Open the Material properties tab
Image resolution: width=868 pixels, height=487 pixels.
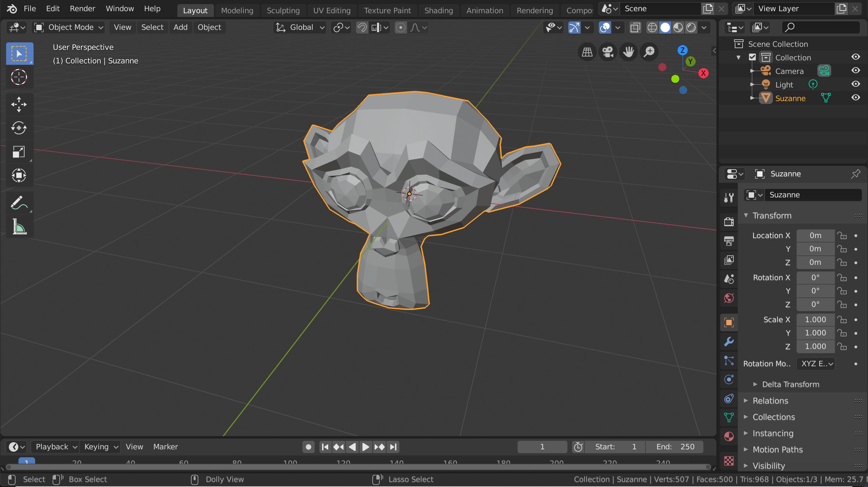click(729, 436)
